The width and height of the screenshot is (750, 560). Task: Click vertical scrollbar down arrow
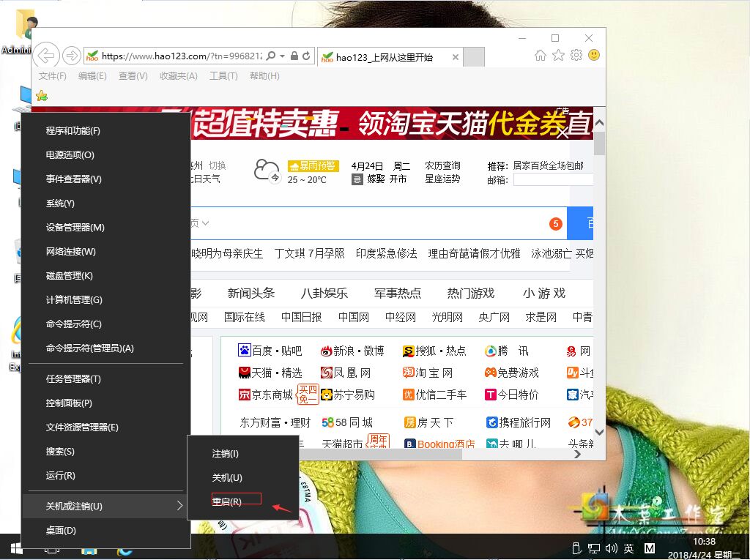[599, 431]
